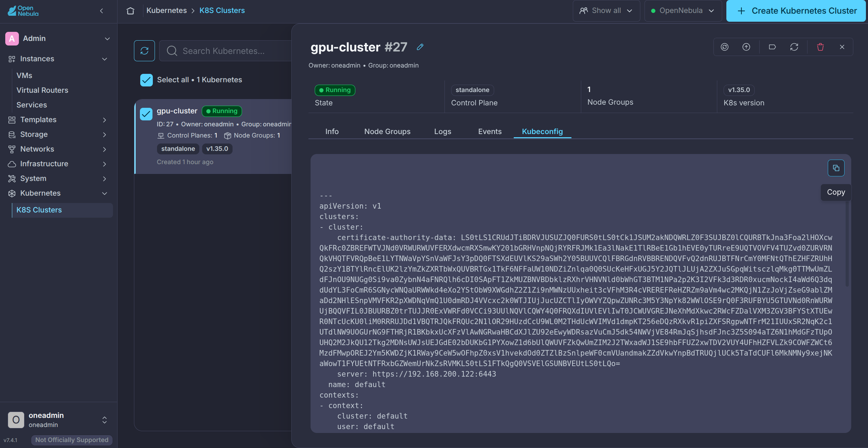
Task: Delete gpu-cluster with the red trash icon
Action: [x=820, y=47]
